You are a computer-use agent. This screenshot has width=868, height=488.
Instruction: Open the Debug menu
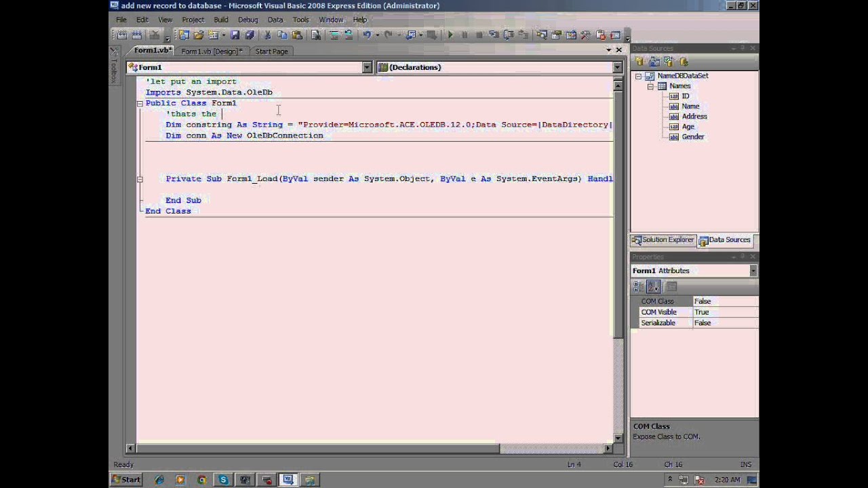[248, 20]
